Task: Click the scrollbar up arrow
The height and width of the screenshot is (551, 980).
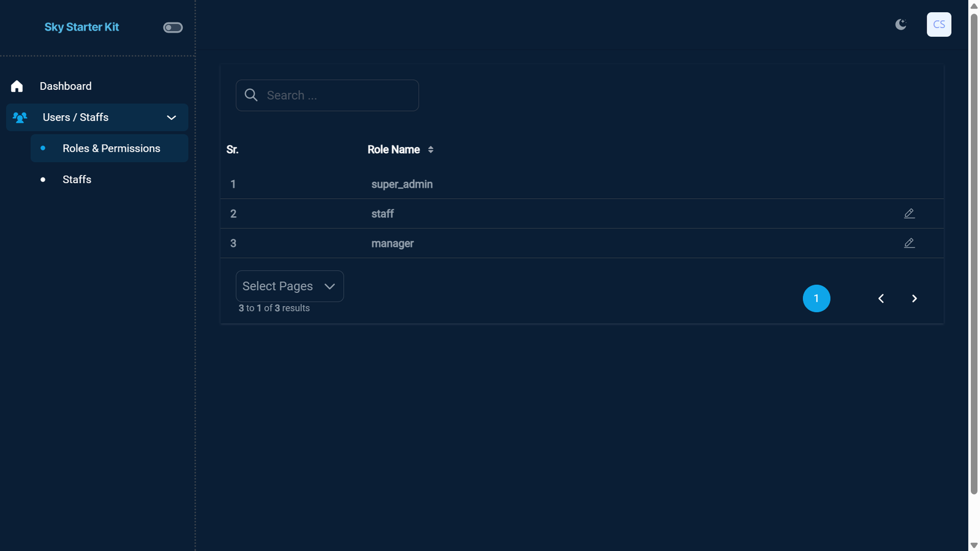Action: click(x=974, y=6)
